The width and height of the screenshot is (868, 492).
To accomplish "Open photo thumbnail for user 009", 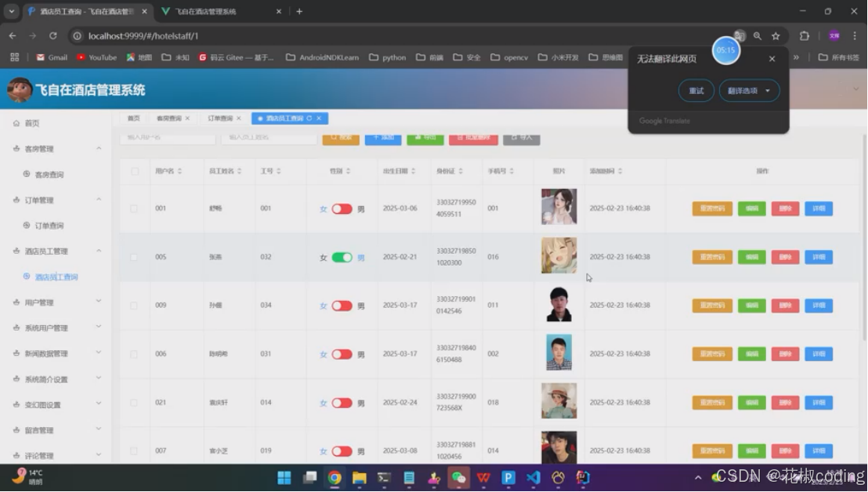I will [559, 304].
